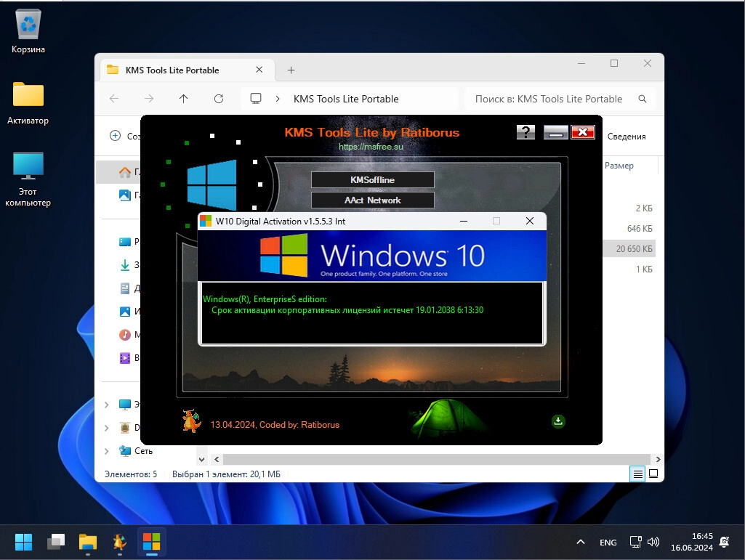Image resolution: width=745 pixels, height=560 pixels.
Task: Open a new Explorer tab
Action: click(291, 70)
